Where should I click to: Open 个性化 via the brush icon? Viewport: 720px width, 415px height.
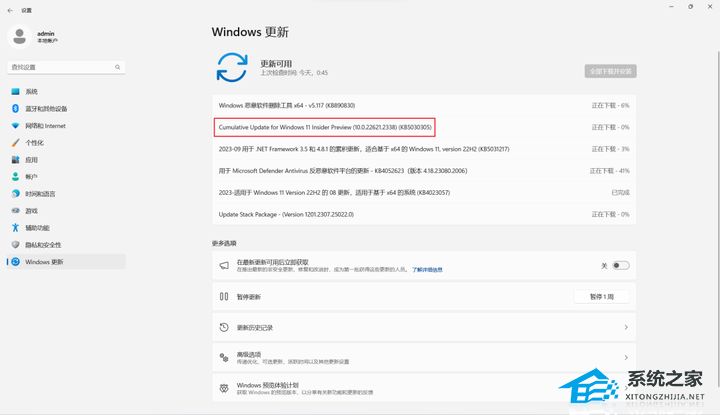(x=15, y=143)
